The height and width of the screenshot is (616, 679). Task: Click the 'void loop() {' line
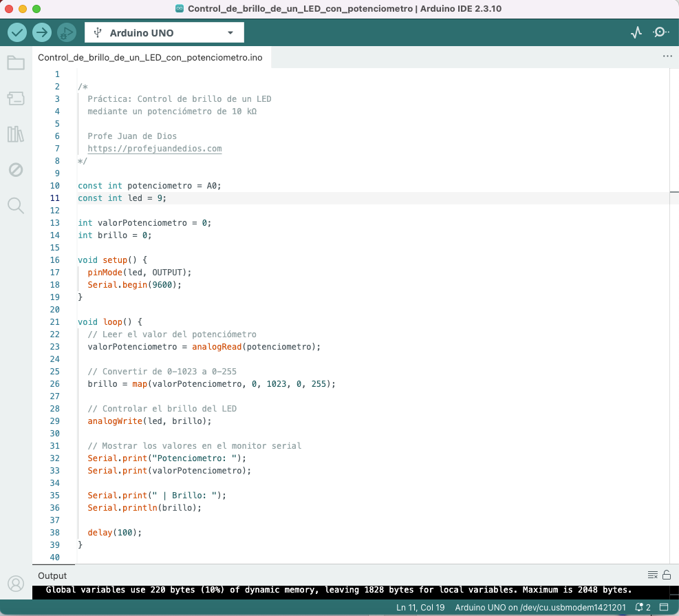click(110, 322)
